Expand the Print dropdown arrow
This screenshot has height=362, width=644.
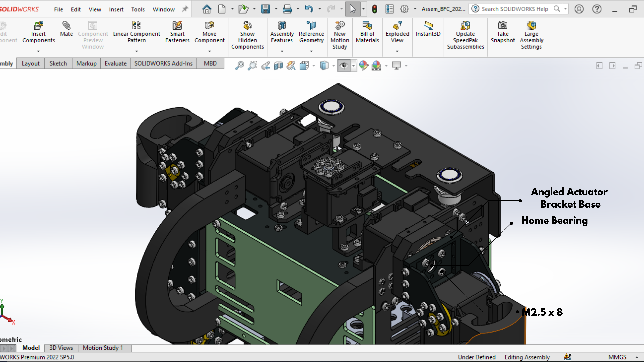click(x=298, y=9)
